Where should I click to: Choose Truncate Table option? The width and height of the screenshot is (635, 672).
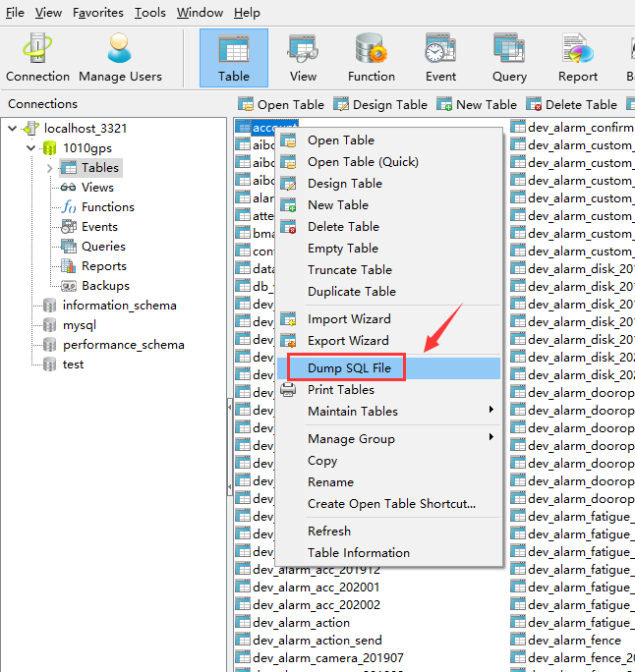(x=388, y=270)
